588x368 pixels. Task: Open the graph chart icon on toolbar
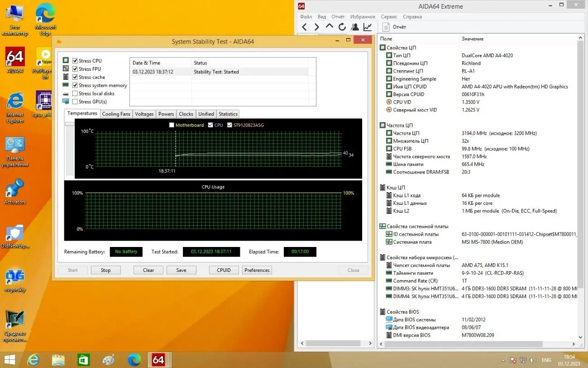tap(367, 27)
